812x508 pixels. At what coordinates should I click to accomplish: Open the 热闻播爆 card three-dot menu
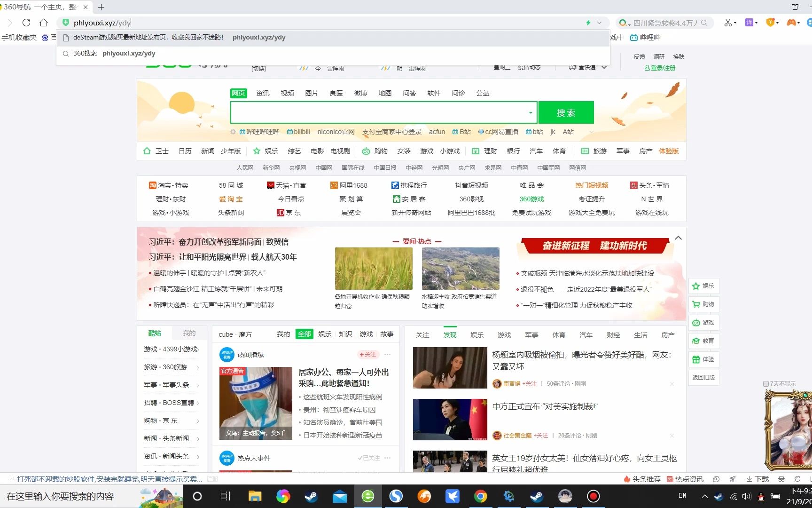pos(387,355)
